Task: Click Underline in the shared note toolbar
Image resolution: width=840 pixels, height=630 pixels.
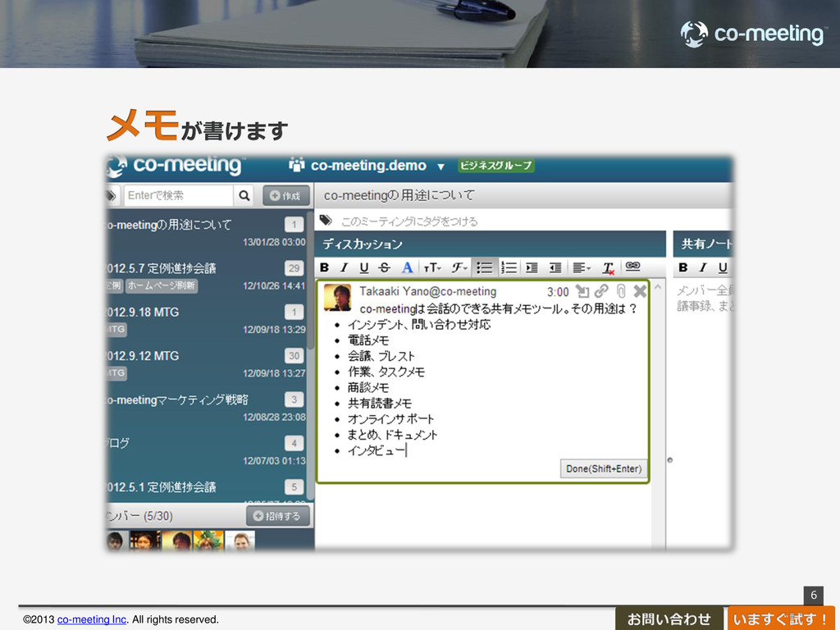Action: pos(723,267)
